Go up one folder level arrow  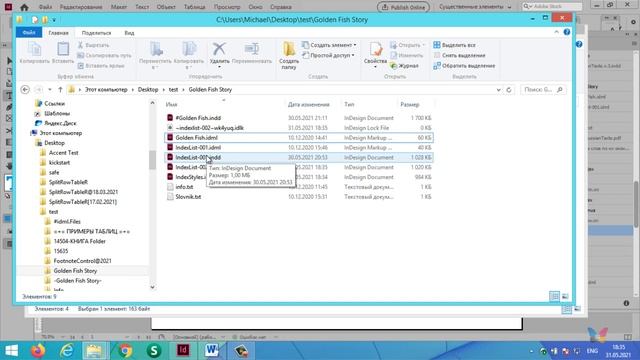60,89
